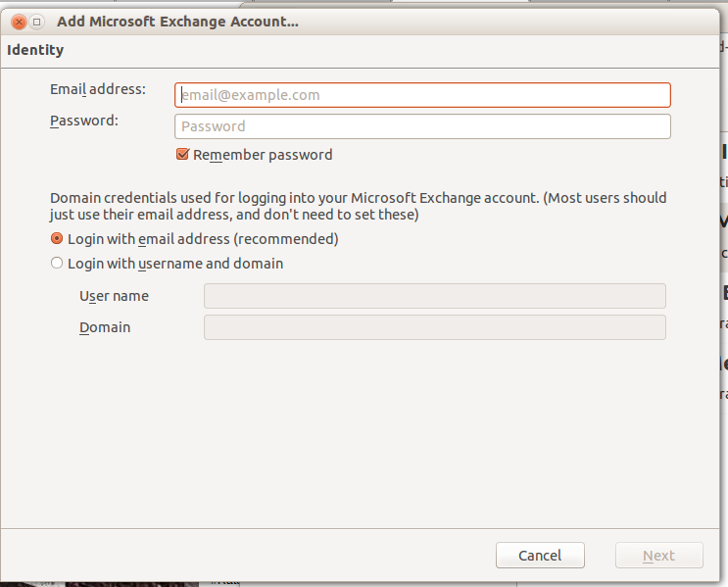Click the Next button

point(658,556)
